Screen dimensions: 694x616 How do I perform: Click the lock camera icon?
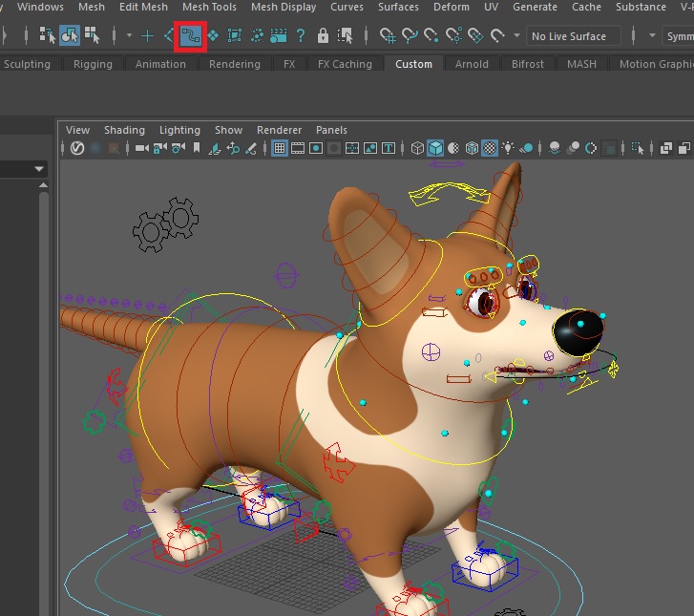[160, 148]
